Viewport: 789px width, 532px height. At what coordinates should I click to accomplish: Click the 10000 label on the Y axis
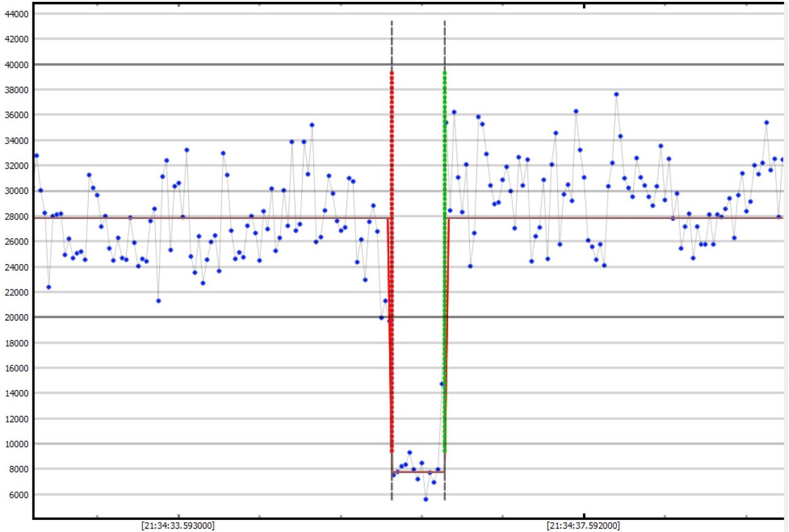(16, 444)
